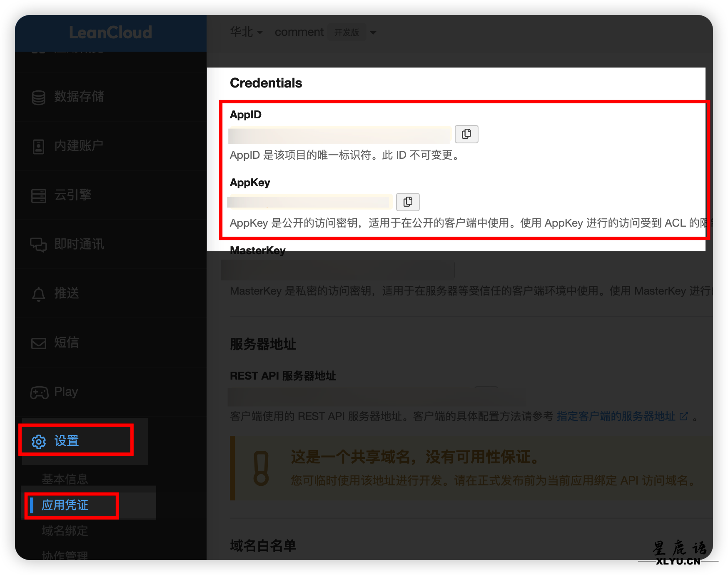The height and width of the screenshot is (575, 728).
Task: Click the built-in account badge icon
Action: (39, 146)
